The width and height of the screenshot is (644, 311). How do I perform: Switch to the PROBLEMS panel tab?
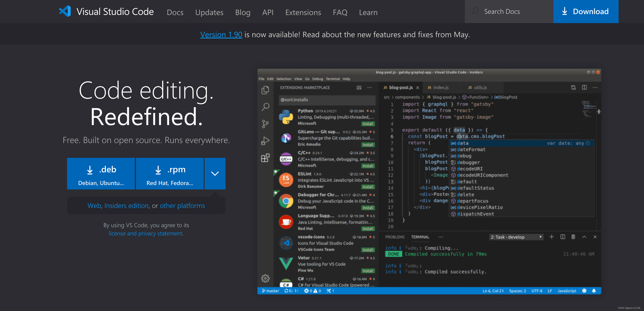[394, 237]
